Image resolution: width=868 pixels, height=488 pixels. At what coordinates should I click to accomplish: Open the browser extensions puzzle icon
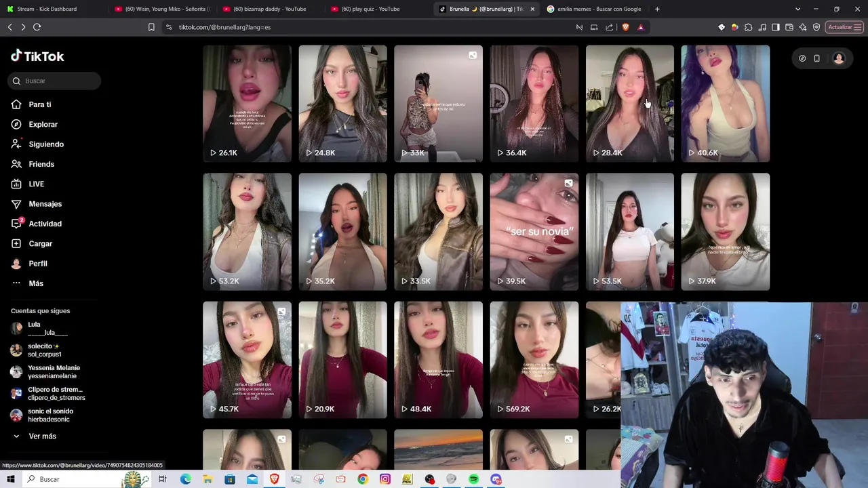(749, 27)
